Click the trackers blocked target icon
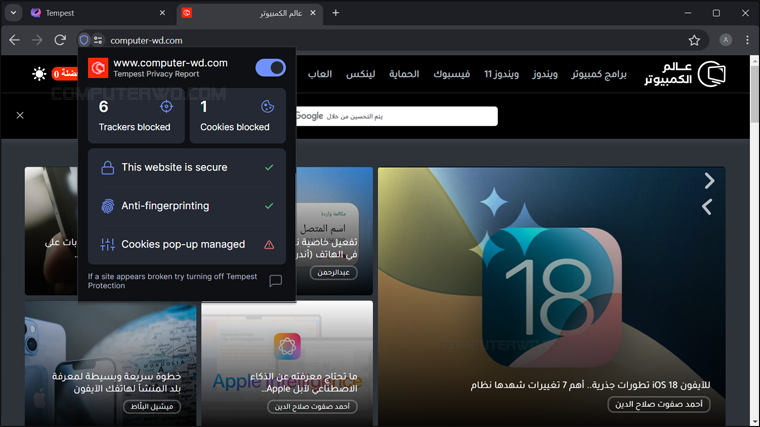760x427 pixels. 166,106
